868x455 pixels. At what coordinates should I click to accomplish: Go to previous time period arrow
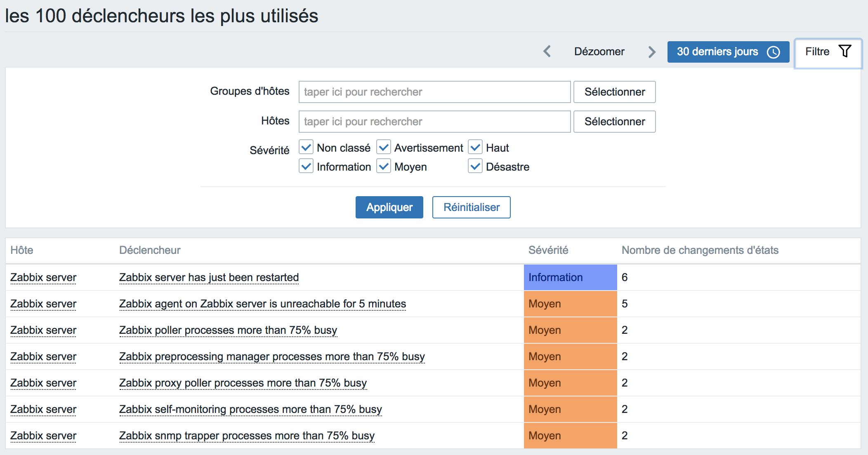(547, 52)
